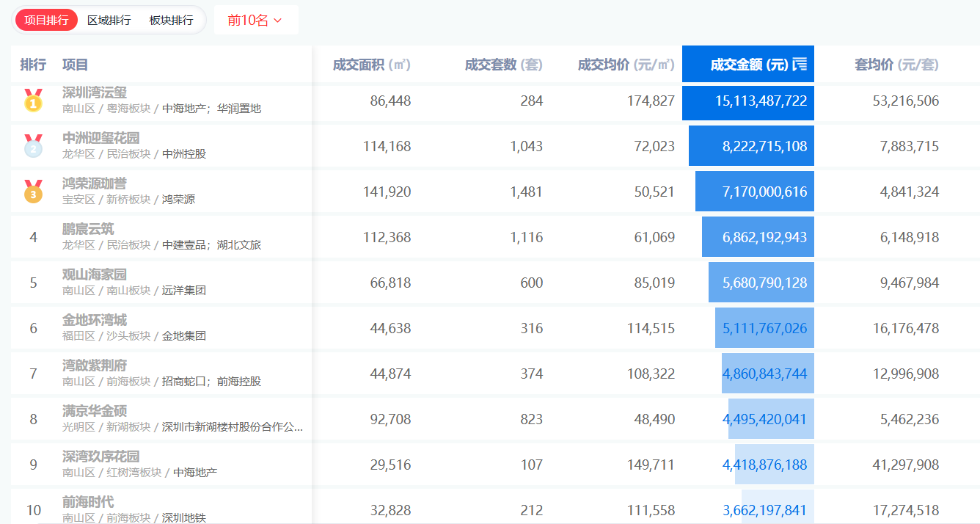Select the 湾啟紫荆府 row rank 7
The width and height of the screenshot is (980, 524).
point(33,374)
